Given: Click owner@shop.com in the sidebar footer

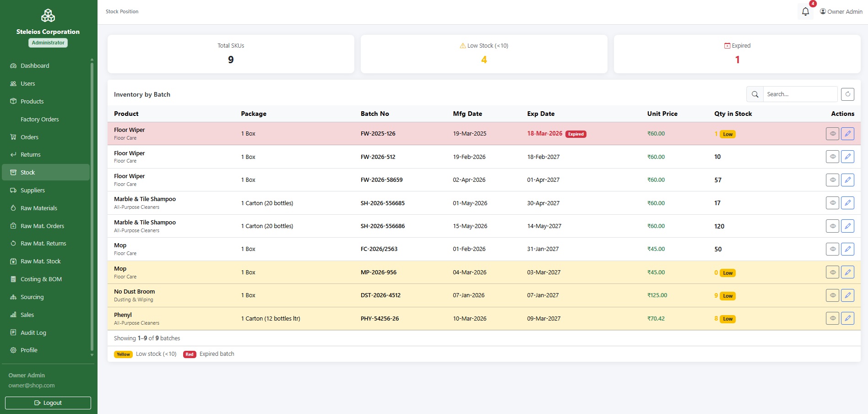Looking at the screenshot, I should [32, 386].
